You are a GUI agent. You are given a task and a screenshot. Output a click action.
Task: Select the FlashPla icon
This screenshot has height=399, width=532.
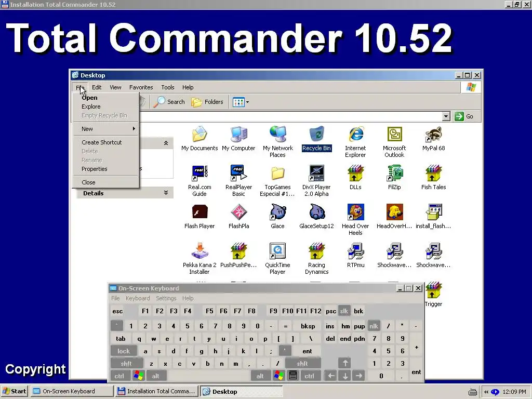(238, 212)
